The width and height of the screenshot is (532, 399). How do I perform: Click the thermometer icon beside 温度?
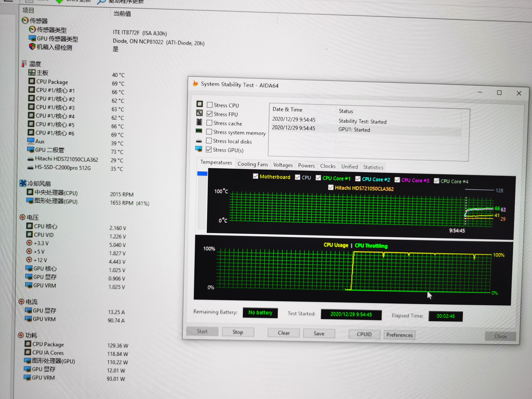coord(24,63)
